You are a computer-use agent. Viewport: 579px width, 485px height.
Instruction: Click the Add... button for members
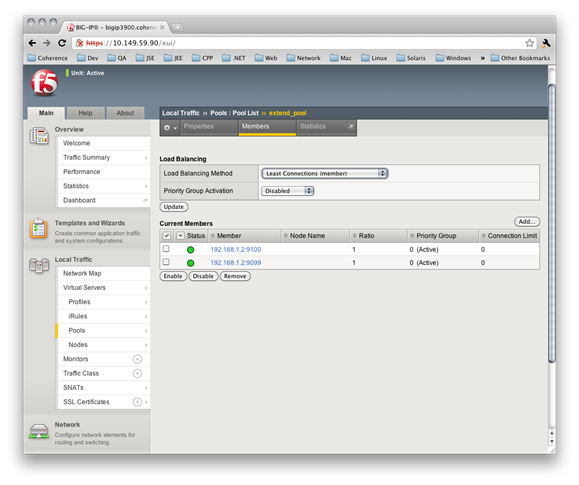pos(527,222)
